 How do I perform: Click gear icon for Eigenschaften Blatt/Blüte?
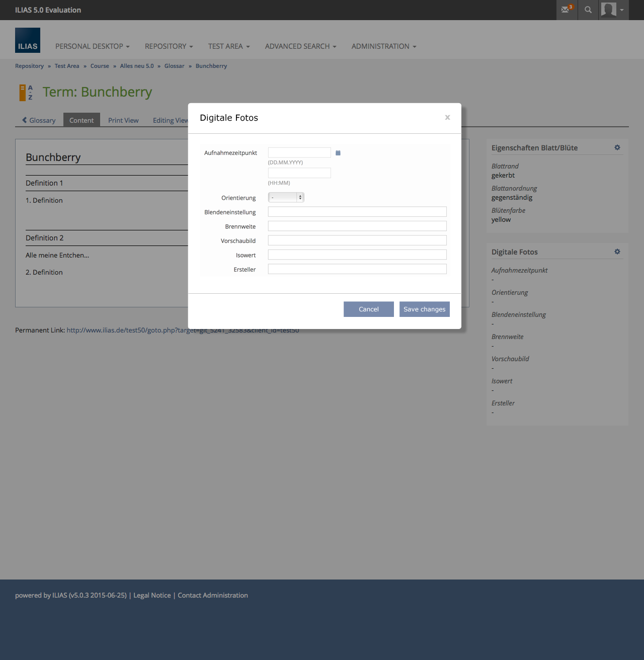tap(617, 147)
